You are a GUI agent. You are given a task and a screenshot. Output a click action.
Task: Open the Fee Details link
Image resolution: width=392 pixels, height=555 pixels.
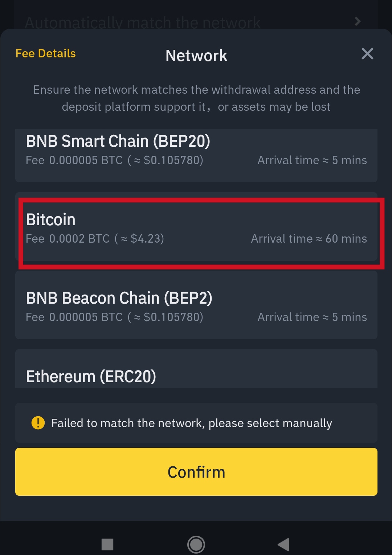tap(46, 53)
